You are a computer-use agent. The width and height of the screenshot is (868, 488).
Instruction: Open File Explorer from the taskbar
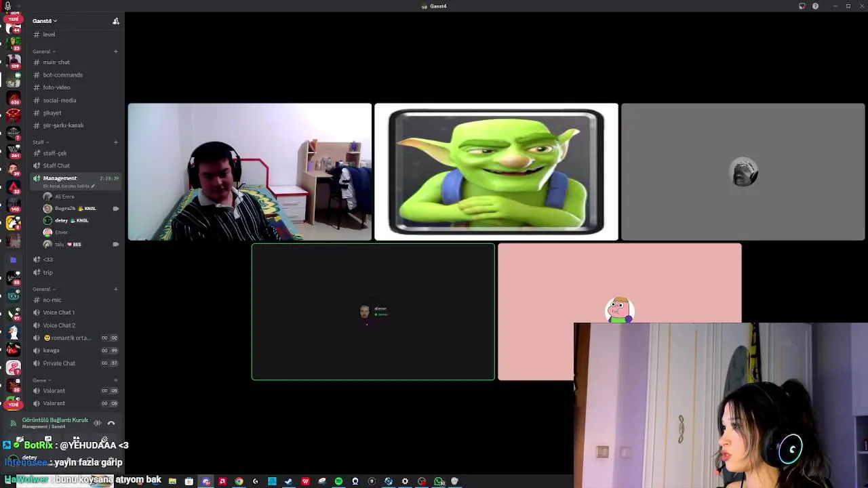[x=172, y=481]
